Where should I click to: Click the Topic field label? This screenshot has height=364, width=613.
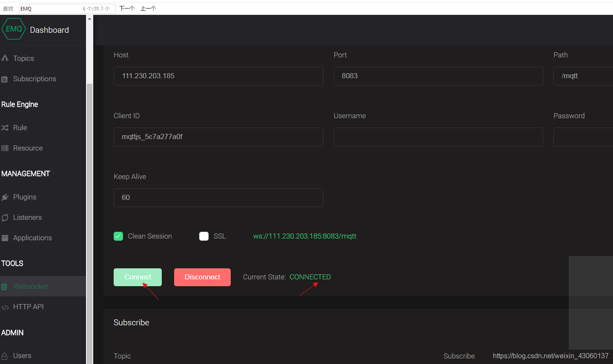(122, 356)
